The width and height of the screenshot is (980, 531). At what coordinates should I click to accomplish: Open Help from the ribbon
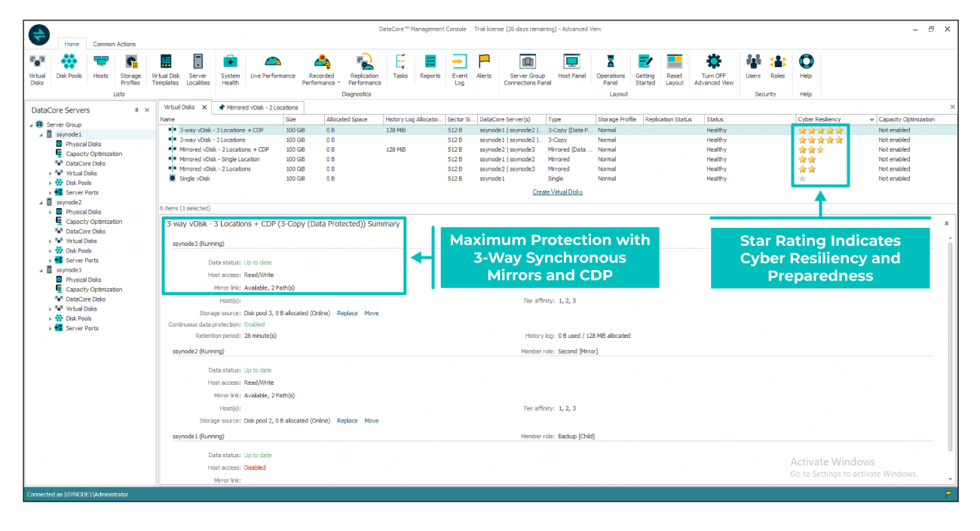pyautogui.click(x=806, y=66)
